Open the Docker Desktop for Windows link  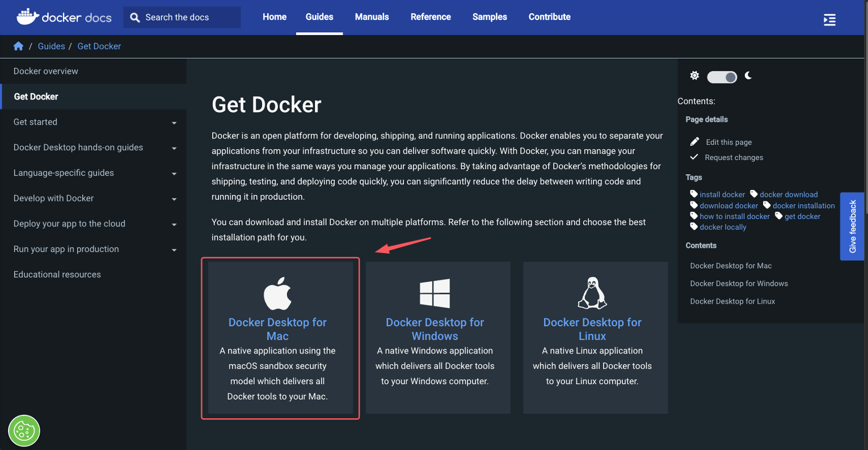[435, 329]
